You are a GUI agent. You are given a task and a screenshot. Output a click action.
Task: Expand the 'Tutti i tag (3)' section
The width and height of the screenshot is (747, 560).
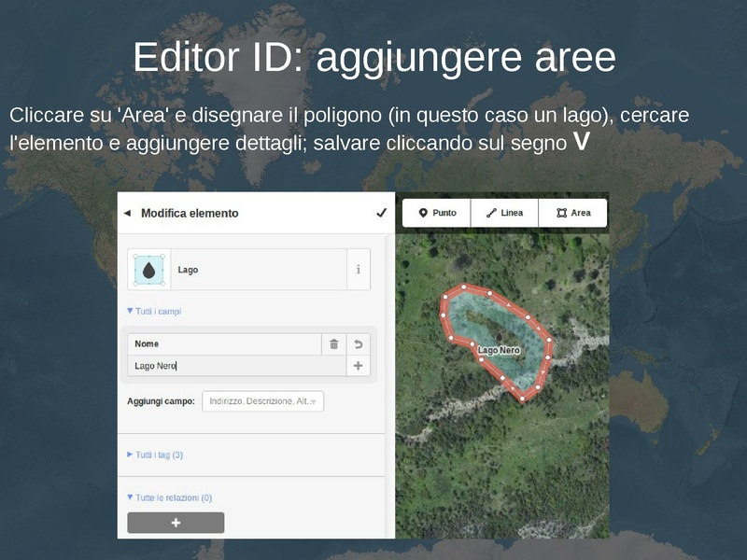point(155,455)
